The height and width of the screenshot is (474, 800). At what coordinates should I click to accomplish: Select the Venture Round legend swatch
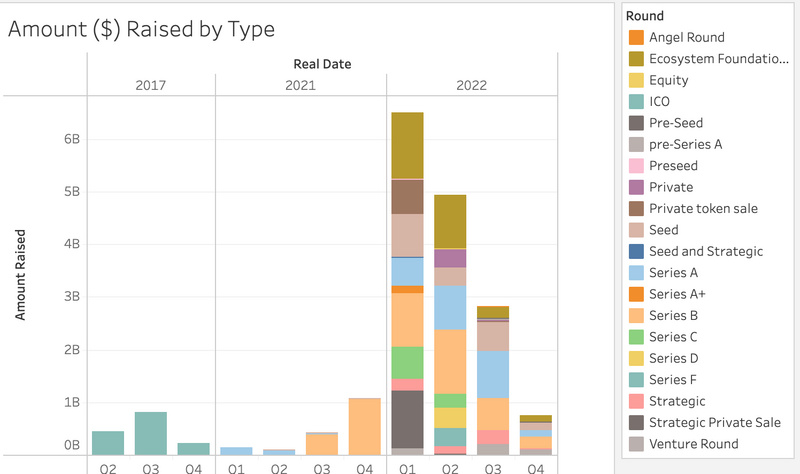point(636,444)
